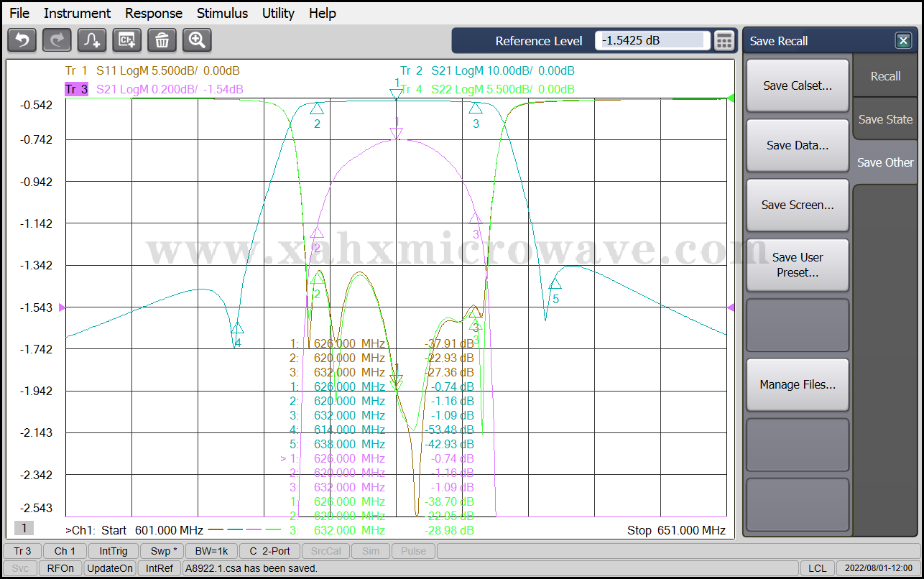Screen dimensions: 924x579
Task: Click the Swp * status button
Action: (163, 551)
